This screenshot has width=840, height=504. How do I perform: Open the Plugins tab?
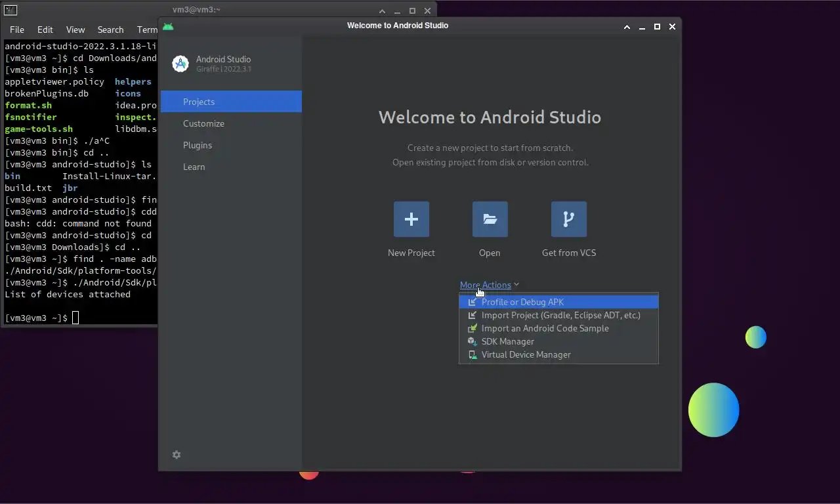231,145
